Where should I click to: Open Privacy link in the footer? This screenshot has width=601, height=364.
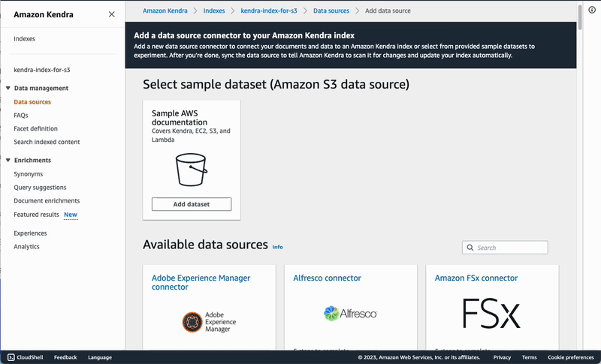[502, 357]
